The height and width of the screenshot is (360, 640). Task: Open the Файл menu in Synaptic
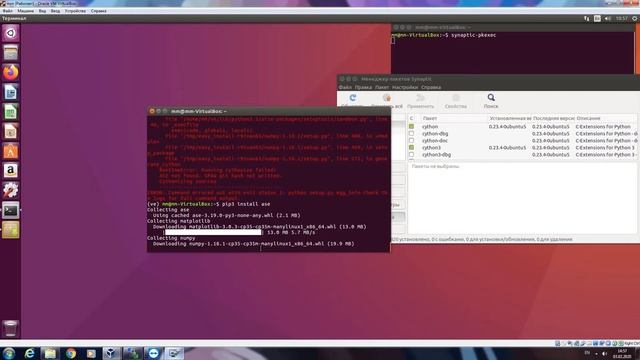[x=345, y=87]
